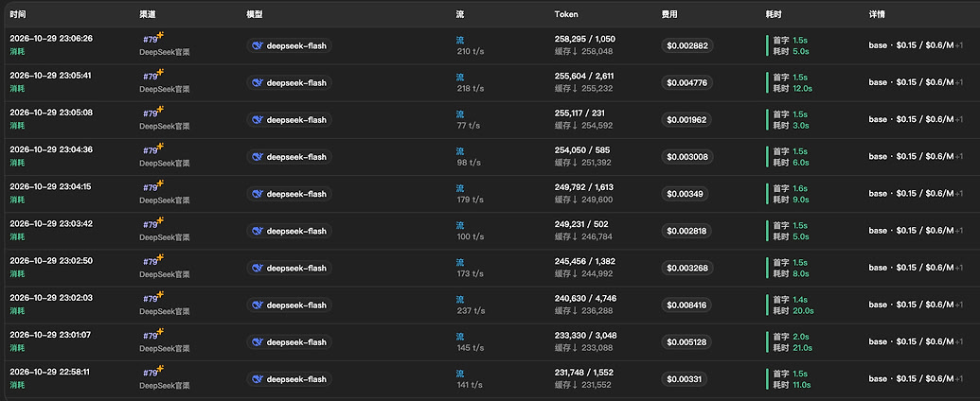Click timestamp 2026-10-29 23:02:03
This screenshot has width=980, height=401.
[51, 297]
